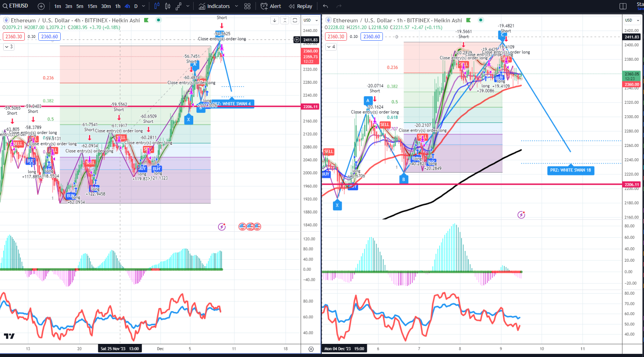Viewport: 644px width, 357px height.
Task: Select the blue highlighted candle chart style
Action: click(157, 6)
